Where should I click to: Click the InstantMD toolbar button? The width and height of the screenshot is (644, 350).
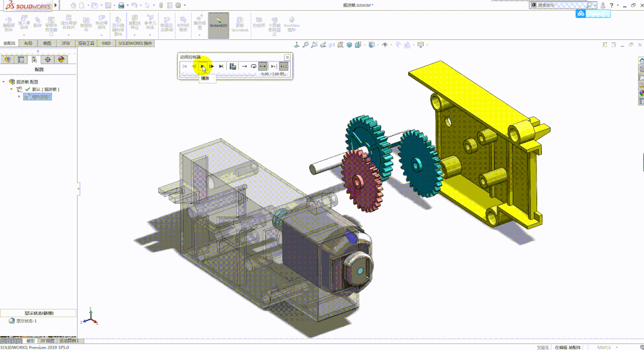pos(217,25)
